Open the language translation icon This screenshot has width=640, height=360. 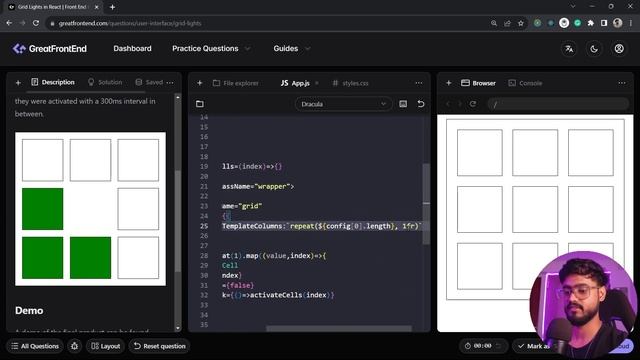pyautogui.click(x=569, y=49)
